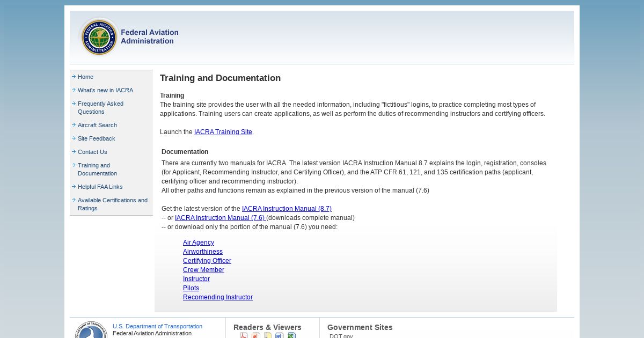Select Training and Documentation in sidebar
Viewport: 644px width, 338px height.
(x=97, y=170)
